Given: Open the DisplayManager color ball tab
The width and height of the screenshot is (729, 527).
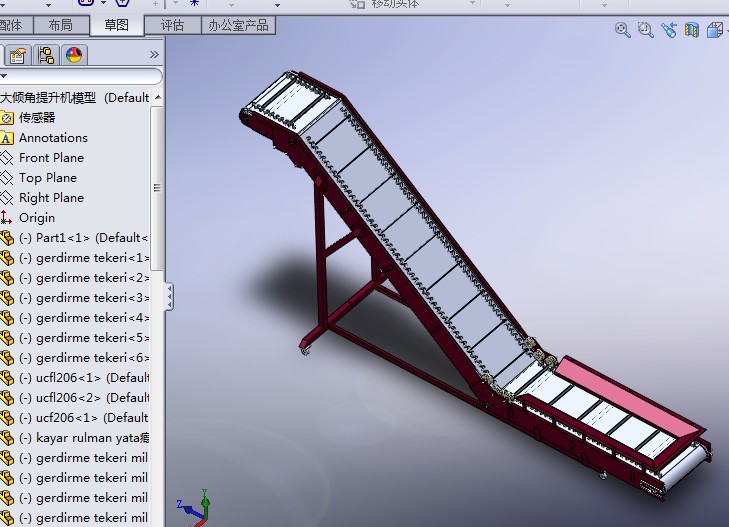Looking at the screenshot, I should [74, 55].
